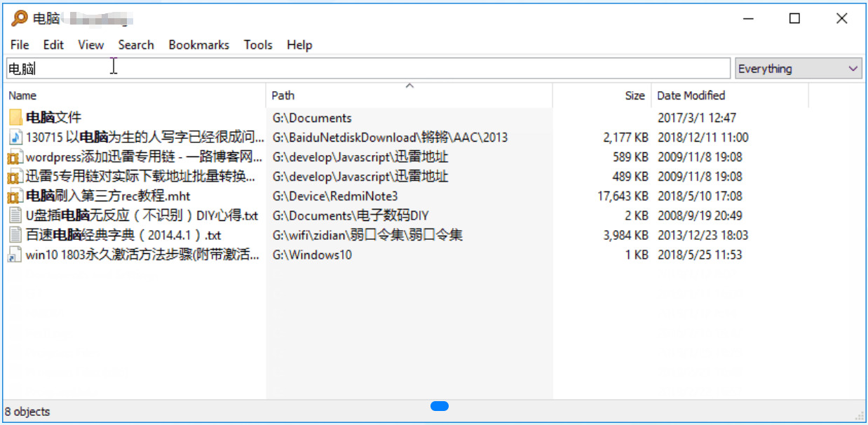Click the Everything magnifier app icon
Viewport: 868px width, 425px height.
pyautogui.click(x=20, y=18)
